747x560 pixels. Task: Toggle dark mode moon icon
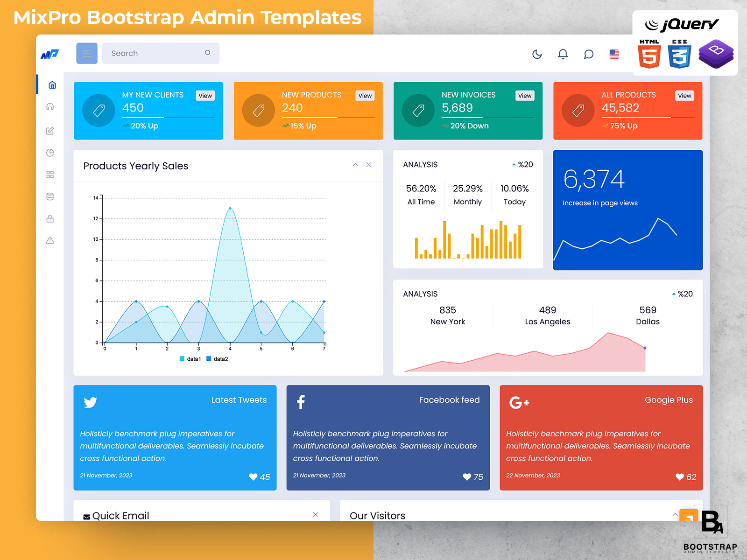tap(537, 54)
